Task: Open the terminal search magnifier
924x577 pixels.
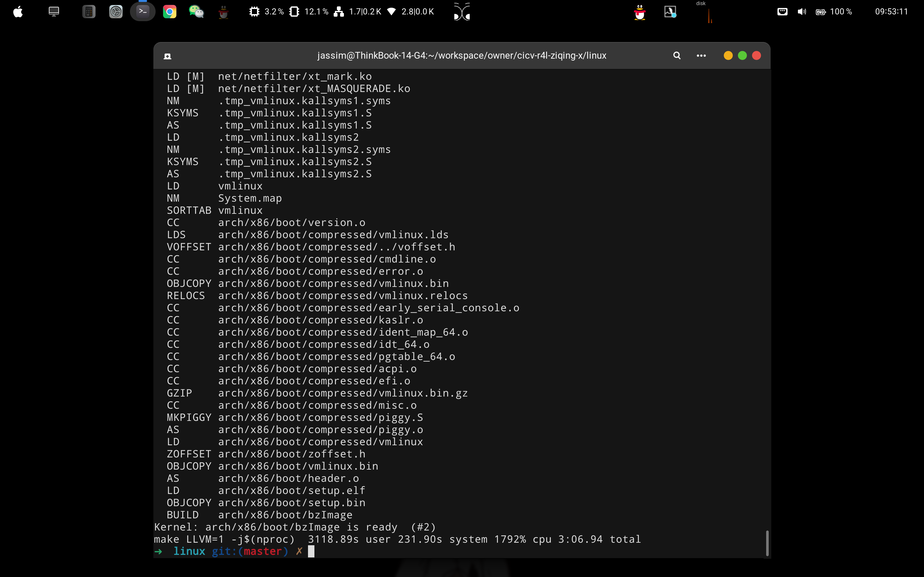Action: [x=677, y=56]
